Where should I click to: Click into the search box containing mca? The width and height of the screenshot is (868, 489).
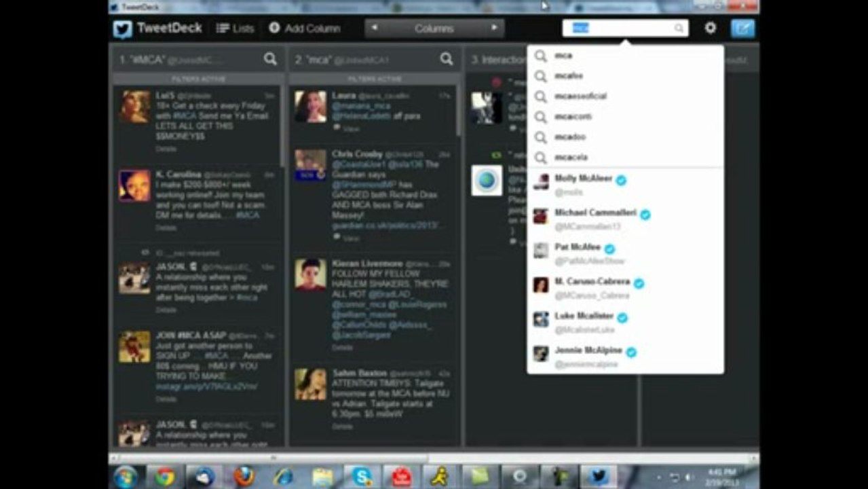[625, 28]
